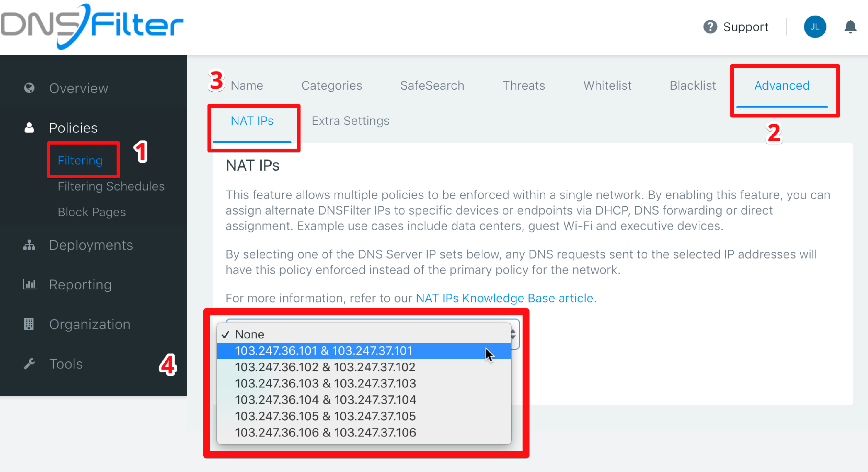Select 103.247.36.105 & 103.247.37.105 option
Viewport: 868px width, 472px height.
(x=364, y=416)
